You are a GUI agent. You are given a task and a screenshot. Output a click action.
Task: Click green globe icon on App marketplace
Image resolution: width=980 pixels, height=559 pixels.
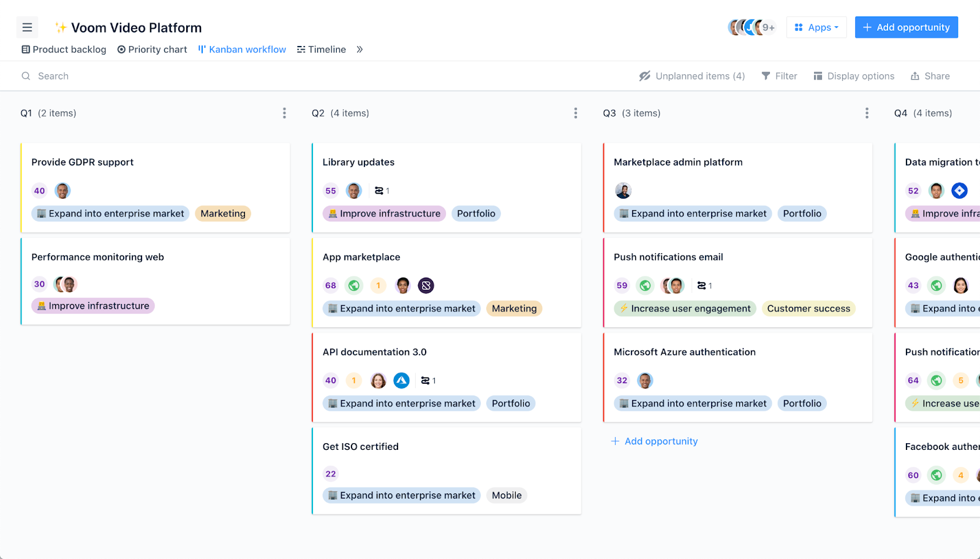(354, 286)
